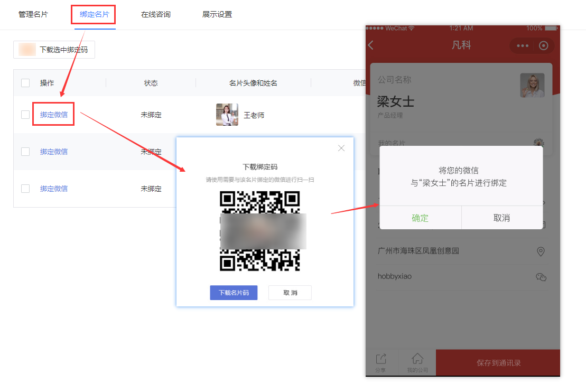Click the 名片头像和姓名 column header
The height and width of the screenshot is (392, 586).
[x=253, y=83]
